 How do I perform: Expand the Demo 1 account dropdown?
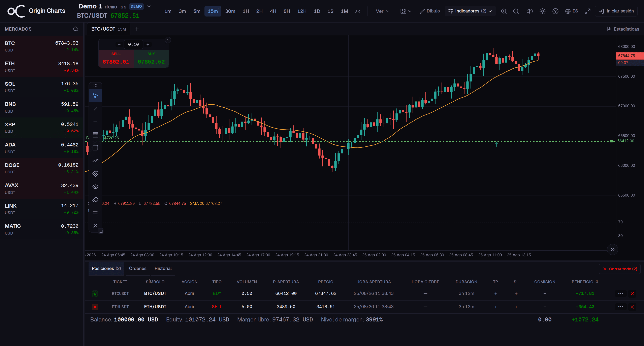149,6
